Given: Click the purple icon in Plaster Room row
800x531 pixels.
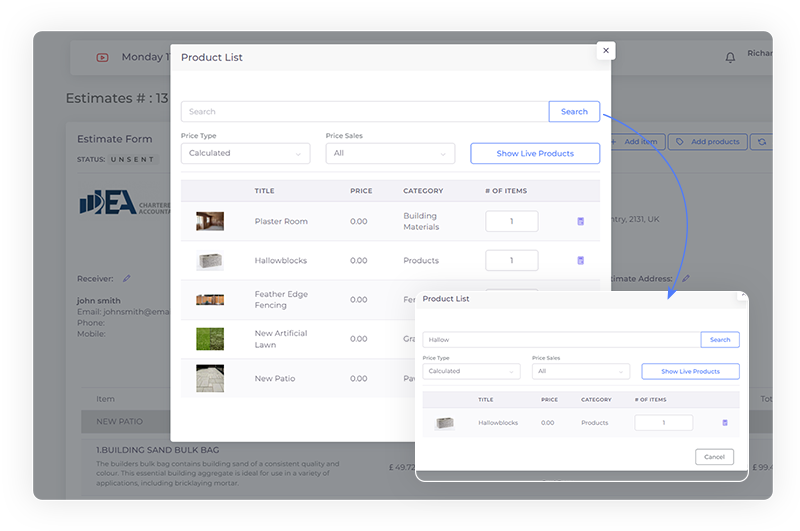Looking at the screenshot, I should point(580,221).
